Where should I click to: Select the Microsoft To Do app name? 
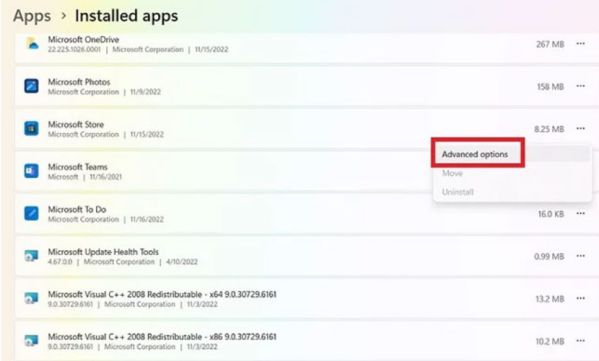(x=77, y=209)
